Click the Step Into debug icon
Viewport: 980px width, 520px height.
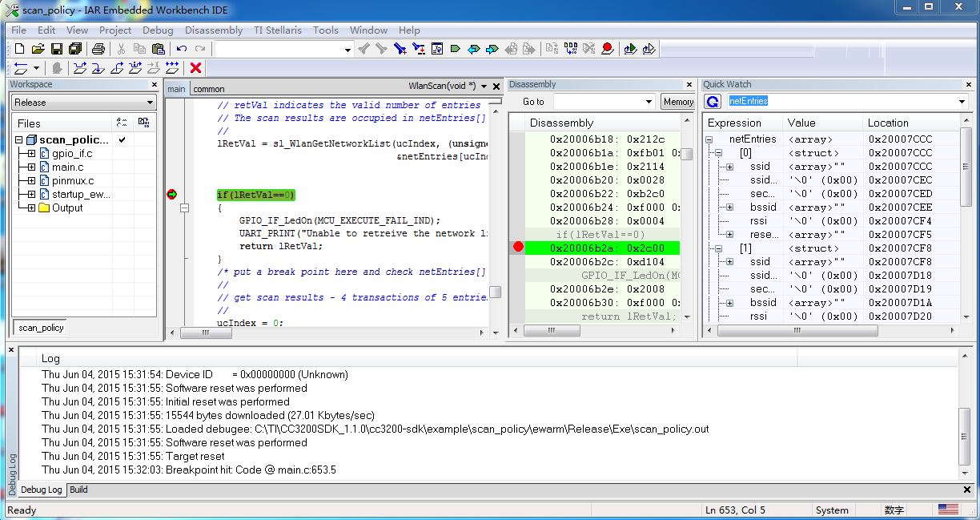(x=97, y=68)
